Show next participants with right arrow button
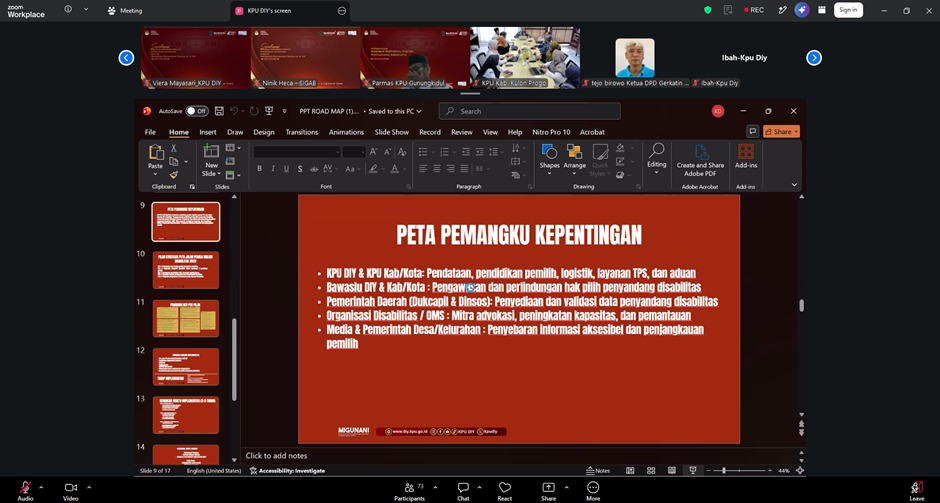Screen dimensions: 940x503 click(x=814, y=58)
